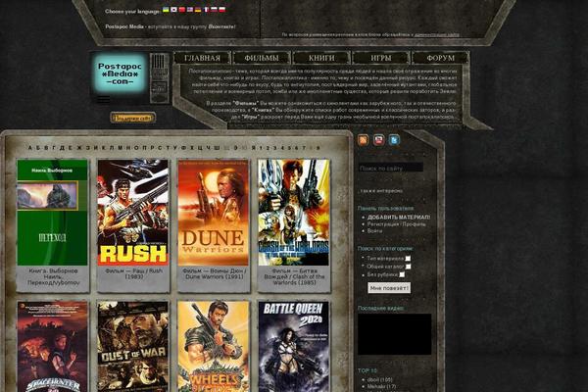Open the RUSH movie poster
Image resolution: width=588 pixels, height=392 pixels.
132,213
